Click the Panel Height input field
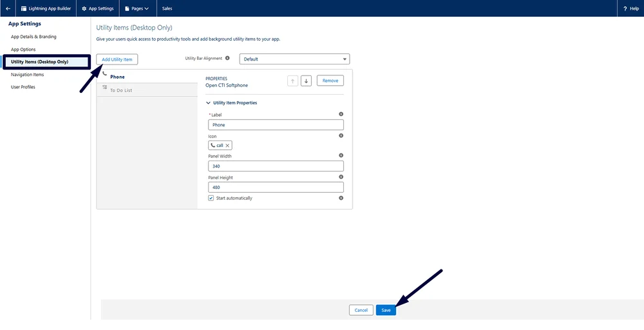Screen dimensions: 644x330 tap(276, 188)
